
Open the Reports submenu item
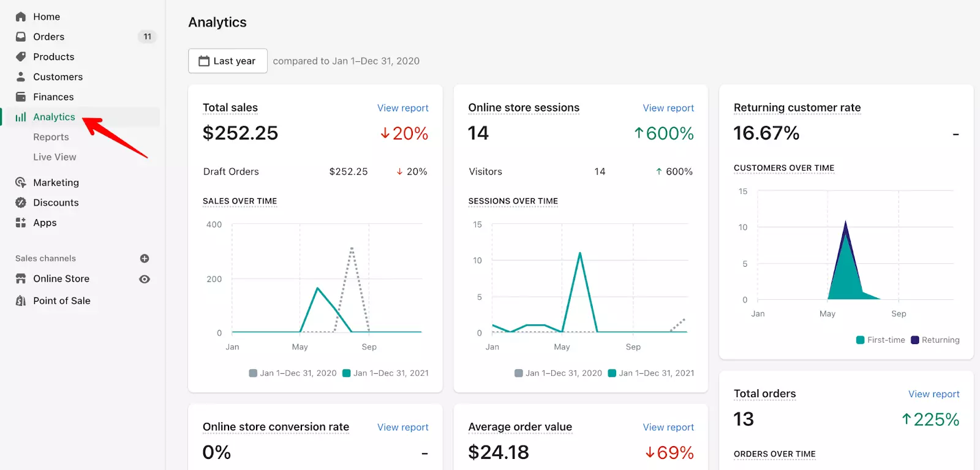tap(51, 137)
